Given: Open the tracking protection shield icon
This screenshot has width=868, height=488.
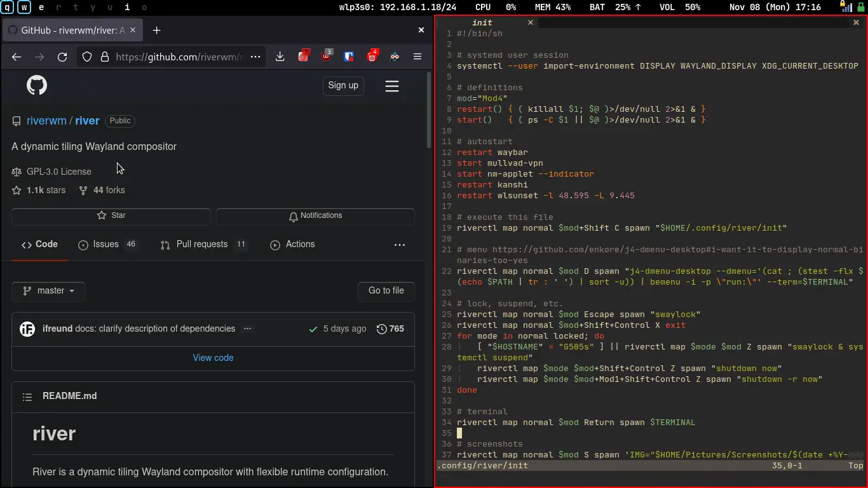Looking at the screenshot, I should (x=88, y=57).
